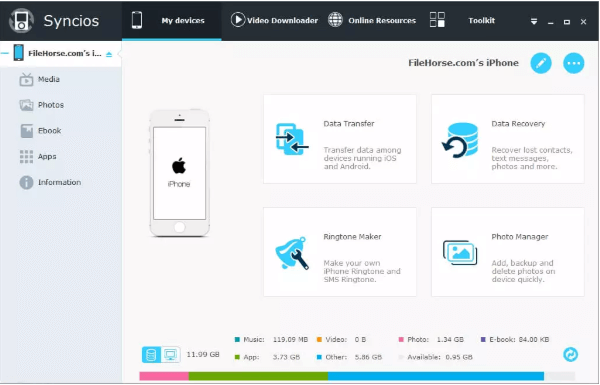
Task: Click the Online Resources globe icon
Action: pyautogui.click(x=335, y=20)
